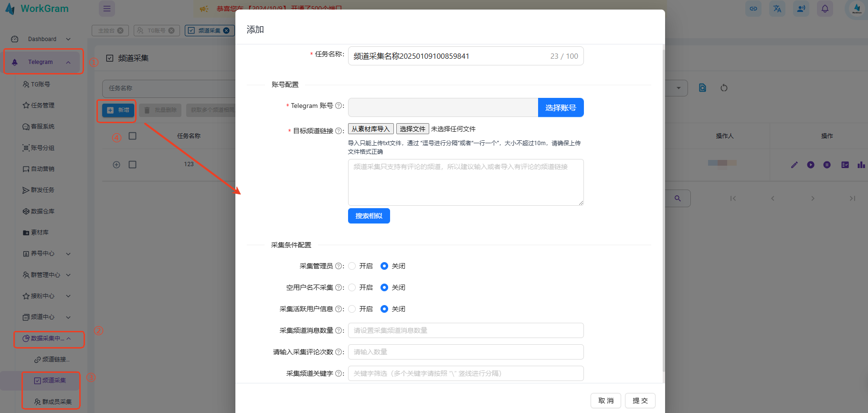Focus the 任务名称 input field
This screenshot has height=413, width=868.
[x=466, y=56]
